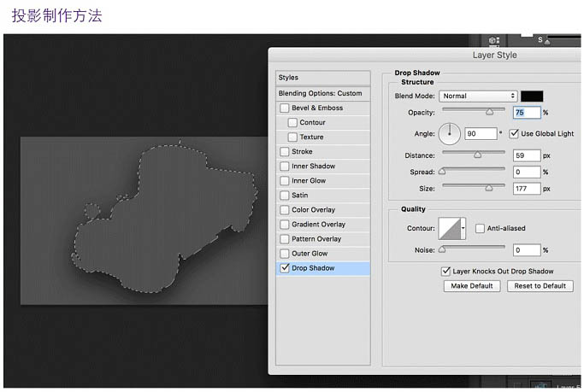Enable the Texture style checkbox
Image resolution: width=584 pixels, height=392 pixels.
(292, 137)
